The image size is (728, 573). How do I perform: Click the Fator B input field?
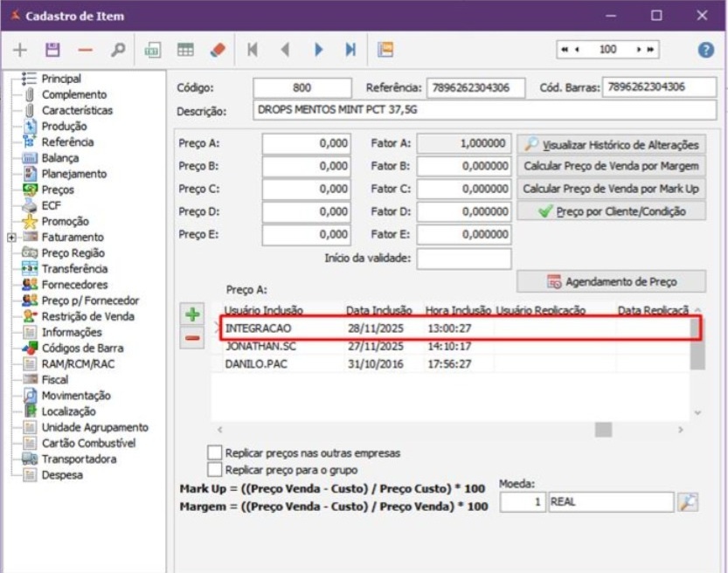(464, 166)
